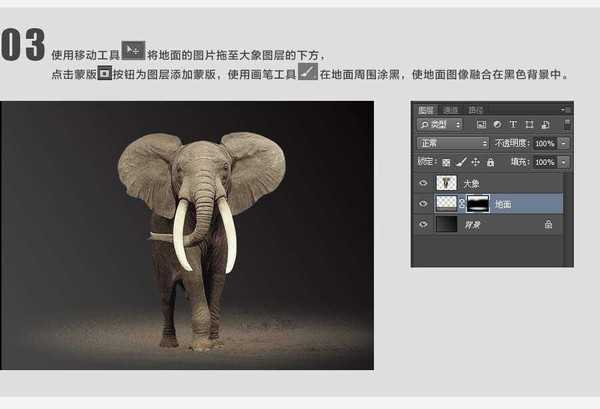Screen dimensions: 600x409
Task: Click the type layer filter icon
Action: (514, 125)
